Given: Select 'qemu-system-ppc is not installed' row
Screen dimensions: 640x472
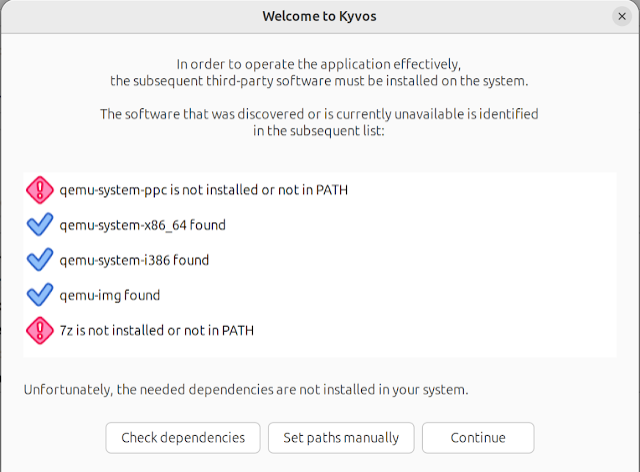Looking at the screenshot, I should 320,190.
